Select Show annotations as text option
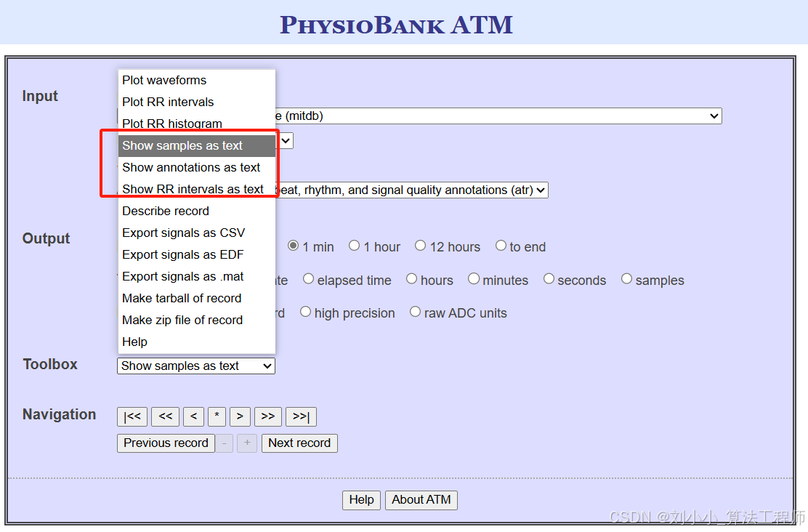 196,168
